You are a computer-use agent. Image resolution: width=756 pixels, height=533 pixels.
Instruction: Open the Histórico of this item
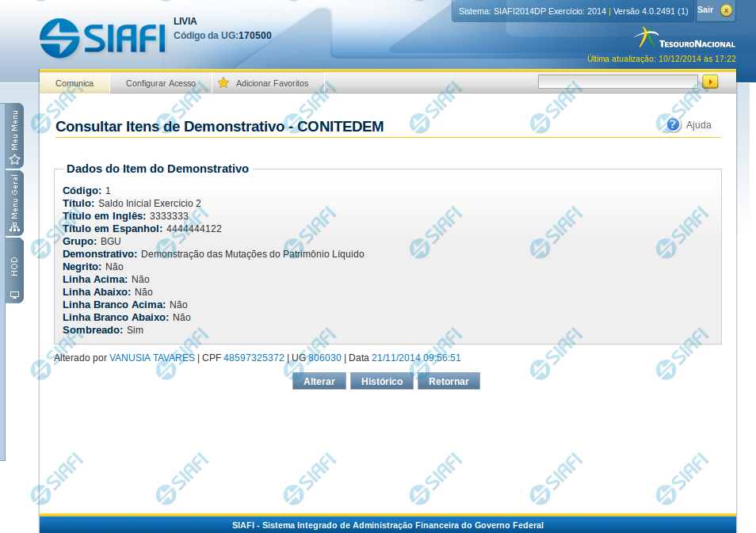tap(382, 382)
